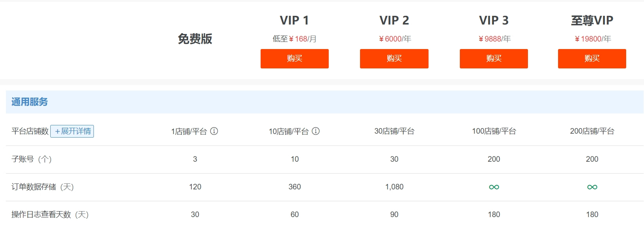Click the 1,080 value in VIP 2 column
This screenshot has width=644, height=240.
pos(394,187)
